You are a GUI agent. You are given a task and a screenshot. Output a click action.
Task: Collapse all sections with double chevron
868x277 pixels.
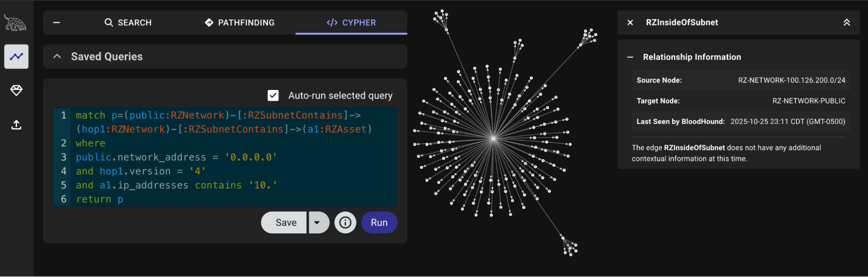pos(846,23)
